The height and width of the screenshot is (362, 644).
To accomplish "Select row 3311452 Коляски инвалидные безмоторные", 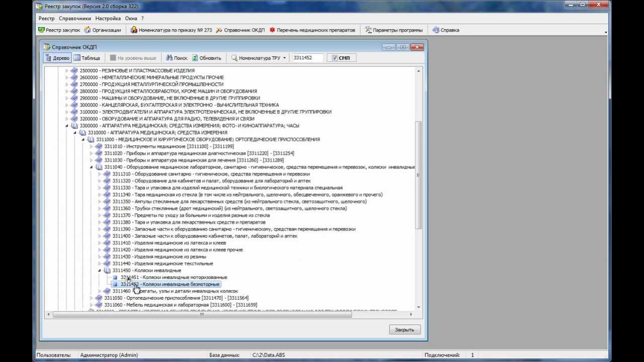I will [x=170, y=284].
